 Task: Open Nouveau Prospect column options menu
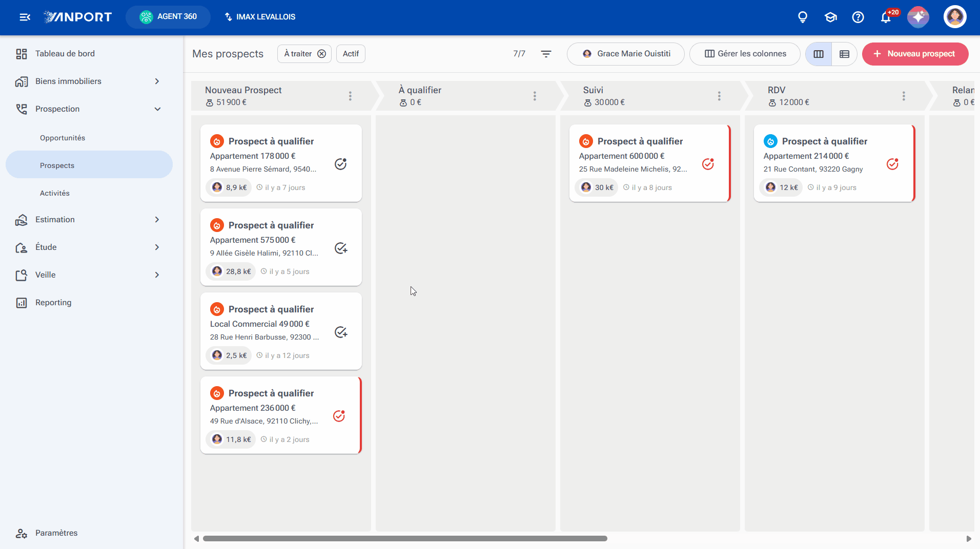[x=350, y=96]
